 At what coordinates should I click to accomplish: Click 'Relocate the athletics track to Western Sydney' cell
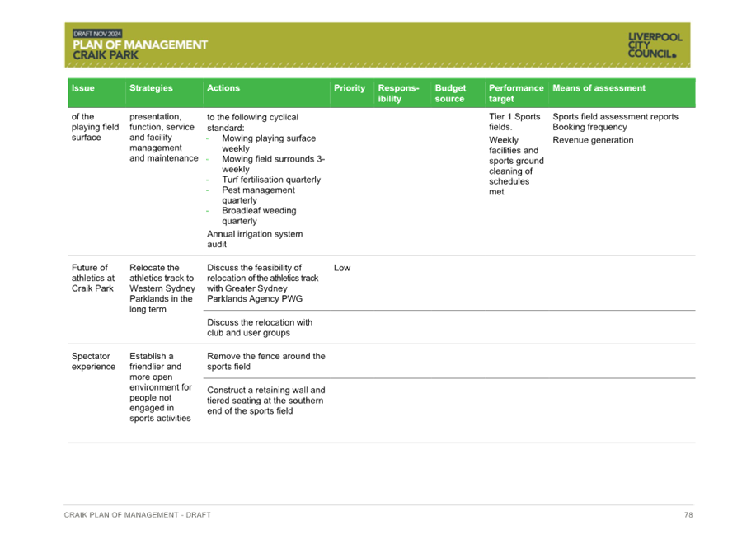pyautogui.click(x=162, y=288)
